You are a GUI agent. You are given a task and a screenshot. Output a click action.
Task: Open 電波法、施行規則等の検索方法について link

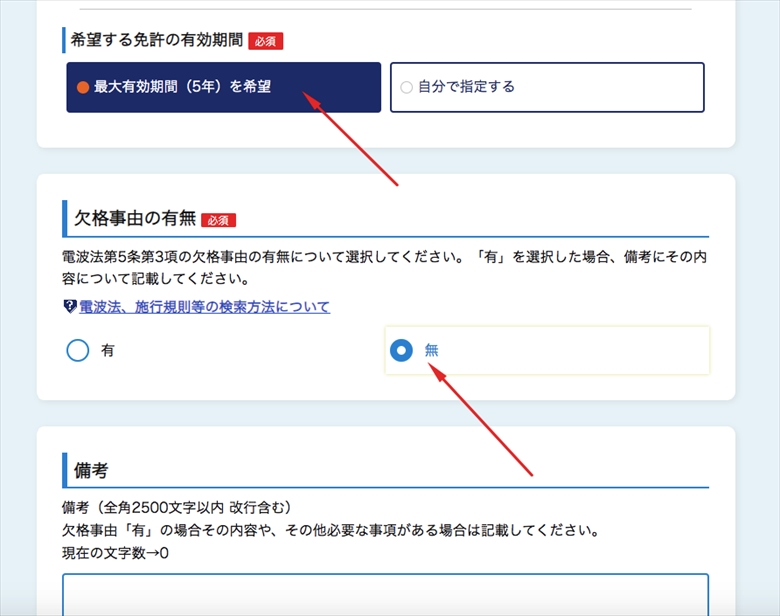204,307
